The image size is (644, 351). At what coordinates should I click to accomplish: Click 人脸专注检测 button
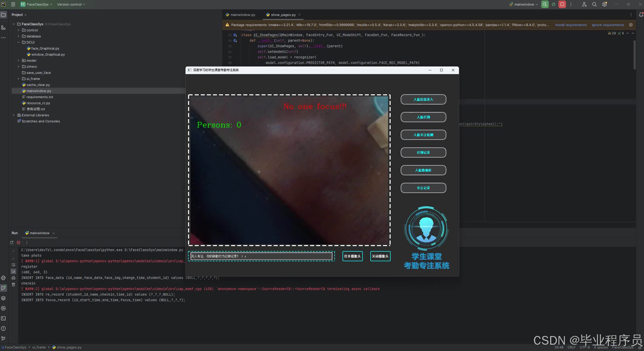click(423, 135)
